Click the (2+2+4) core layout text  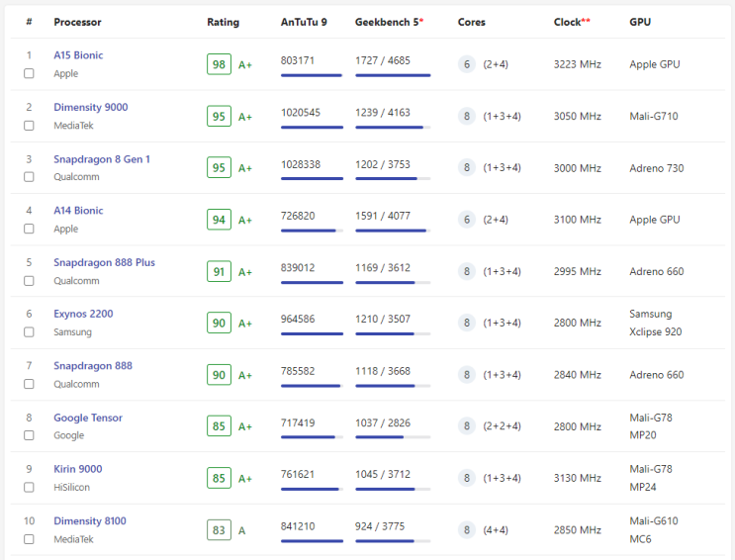[502, 426]
